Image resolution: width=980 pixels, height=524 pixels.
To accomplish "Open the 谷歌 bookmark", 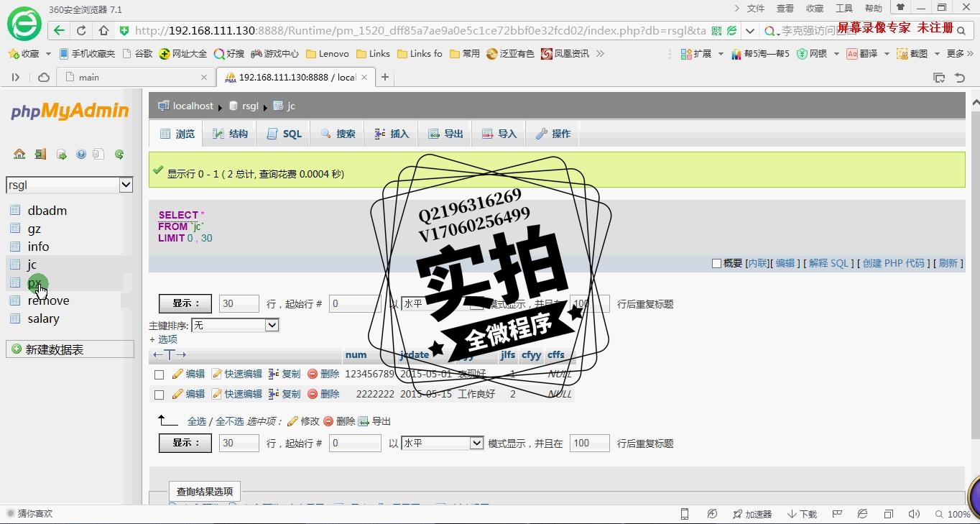I will coord(138,54).
